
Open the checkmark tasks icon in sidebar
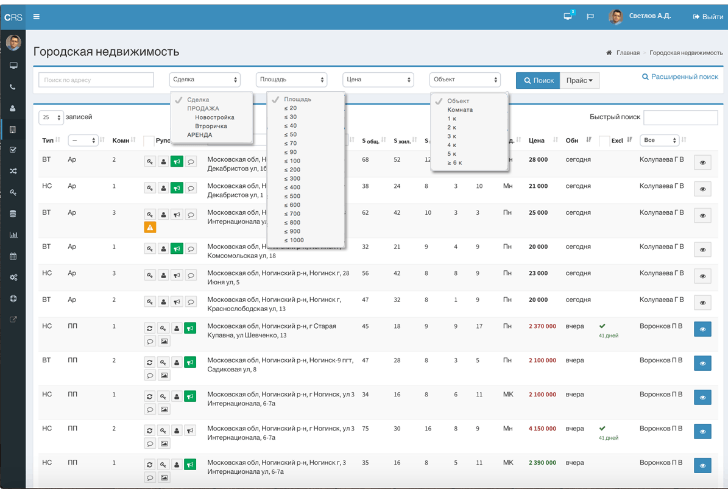coord(13,150)
